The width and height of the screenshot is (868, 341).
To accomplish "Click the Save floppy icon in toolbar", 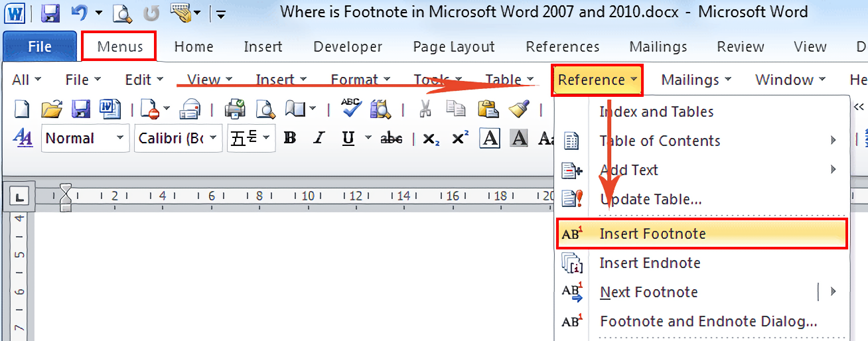I will pos(80,109).
